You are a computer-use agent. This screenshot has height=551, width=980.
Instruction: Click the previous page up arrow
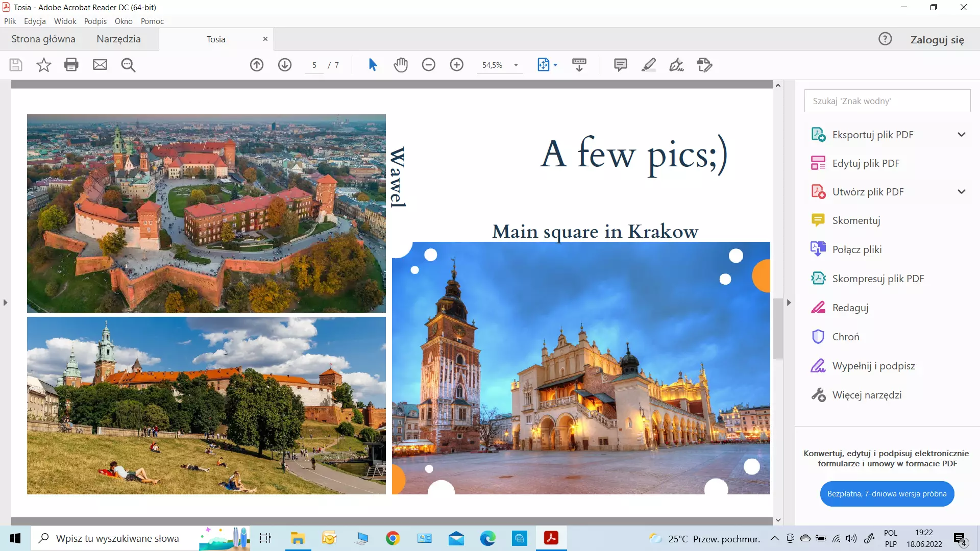tap(257, 65)
